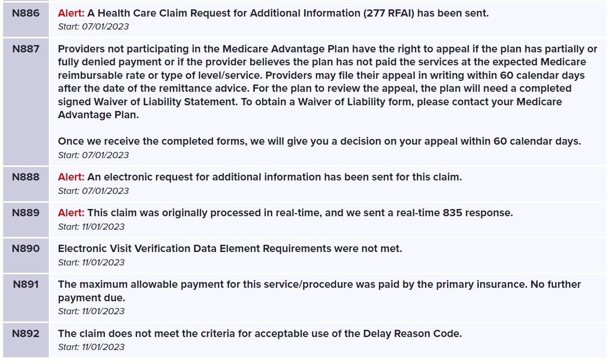Click the maximum allowable payment description
Viewport: 608px width, 364px height.
pos(319,290)
